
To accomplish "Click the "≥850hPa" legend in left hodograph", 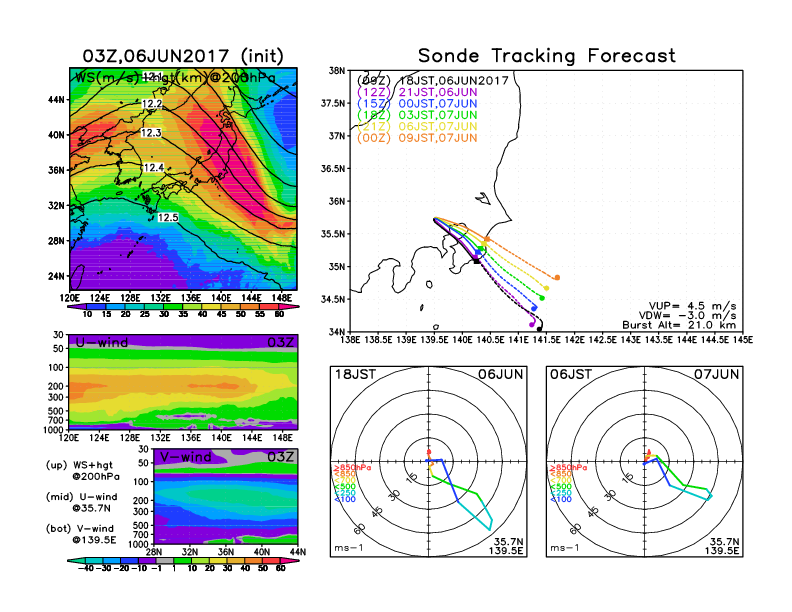I will point(352,468).
